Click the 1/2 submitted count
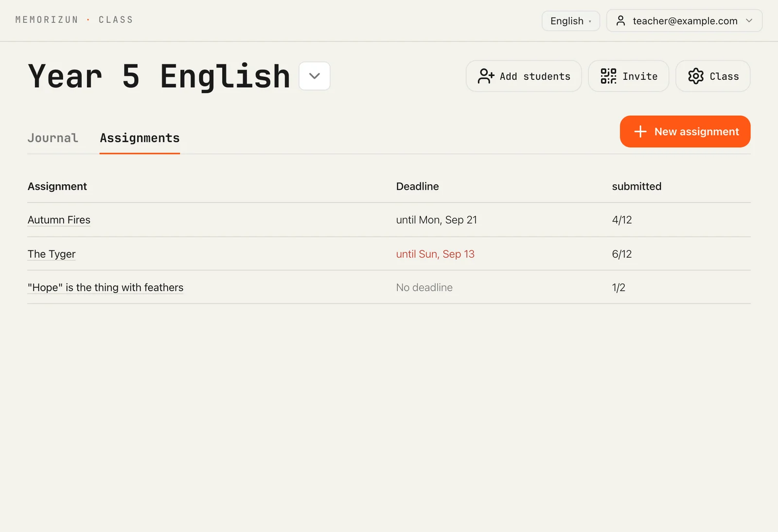Image resolution: width=778 pixels, height=532 pixels. click(x=619, y=287)
